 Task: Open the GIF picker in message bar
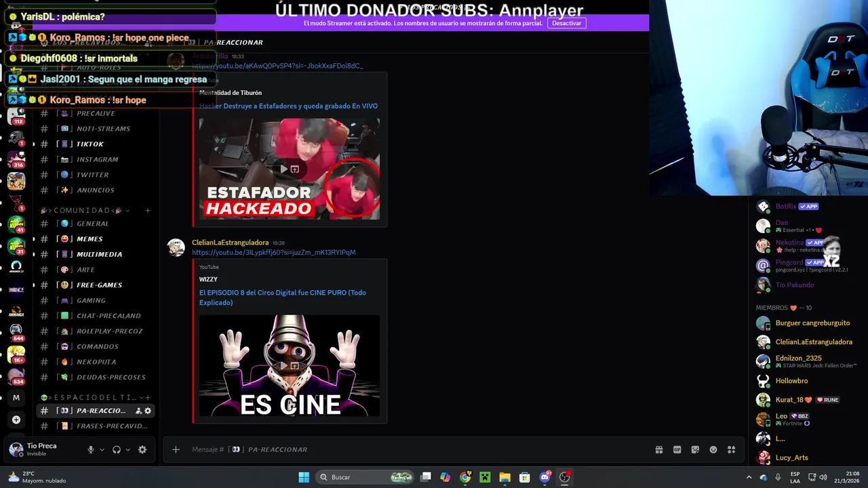tap(677, 449)
